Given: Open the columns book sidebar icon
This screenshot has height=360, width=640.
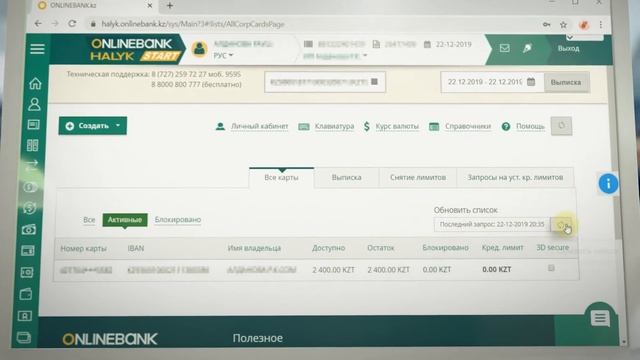Looking at the screenshot, I should click(x=33, y=145).
